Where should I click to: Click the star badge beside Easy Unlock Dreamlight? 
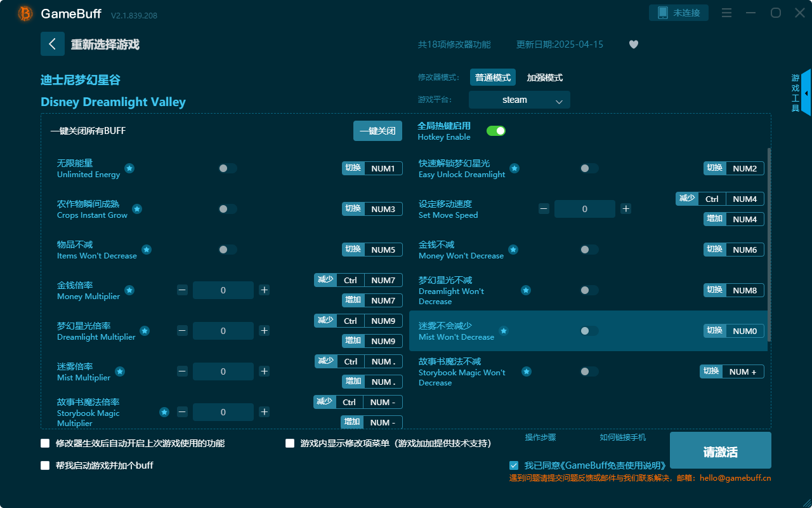514,168
